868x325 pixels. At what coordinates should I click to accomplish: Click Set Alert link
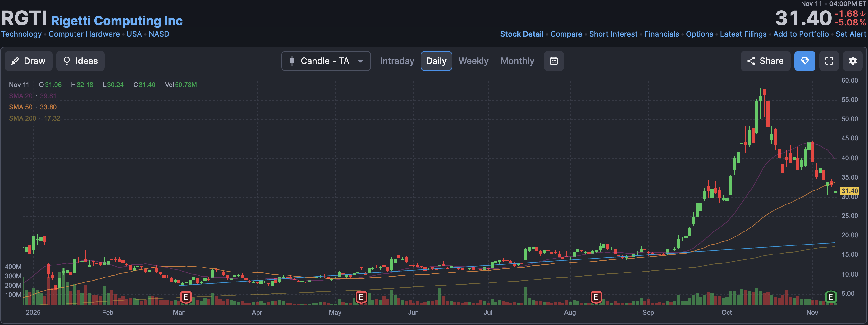pyautogui.click(x=851, y=34)
